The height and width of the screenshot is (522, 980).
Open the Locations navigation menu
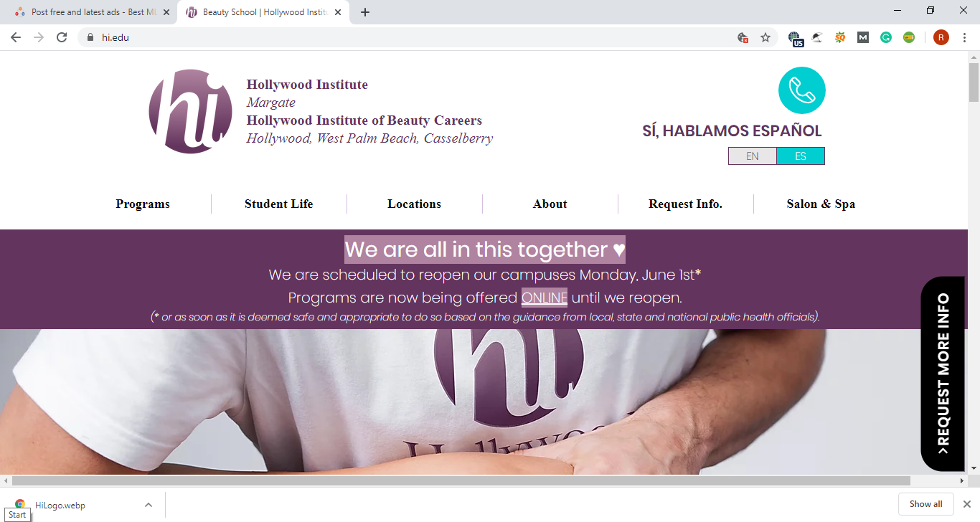click(415, 204)
